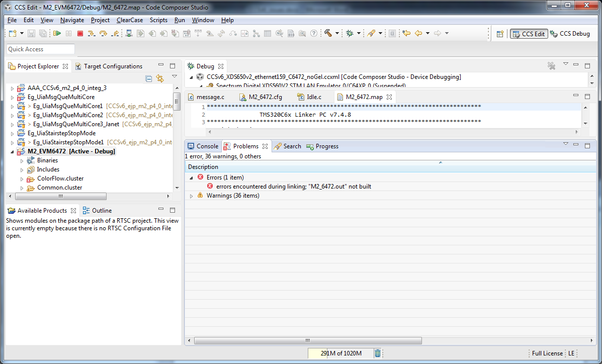602x364 pixels.
Task: Switch to the Outline tab
Action: coord(98,211)
